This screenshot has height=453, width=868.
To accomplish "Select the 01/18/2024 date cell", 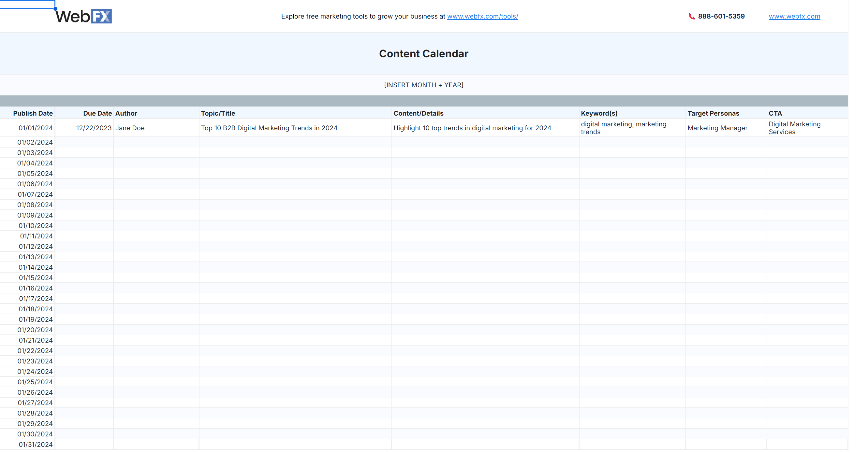I will (27, 309).
